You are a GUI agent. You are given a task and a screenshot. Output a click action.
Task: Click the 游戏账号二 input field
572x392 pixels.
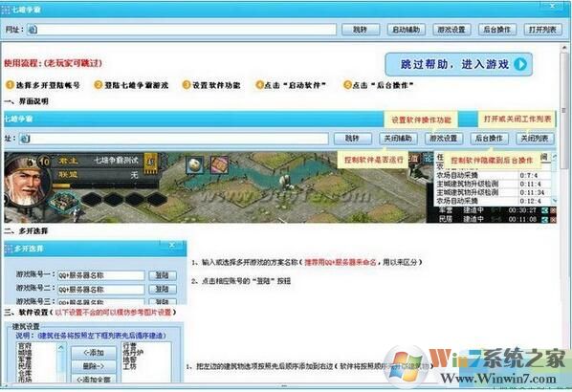[100, 290]
